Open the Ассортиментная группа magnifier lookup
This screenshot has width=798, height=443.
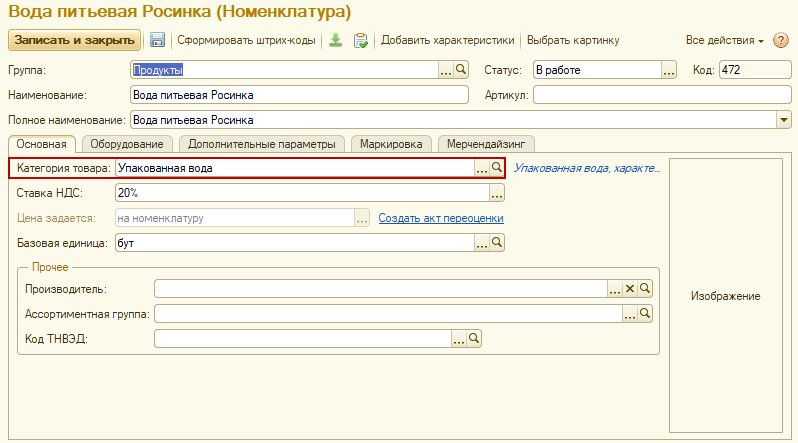pyautogui.click(x=645, y=314)
